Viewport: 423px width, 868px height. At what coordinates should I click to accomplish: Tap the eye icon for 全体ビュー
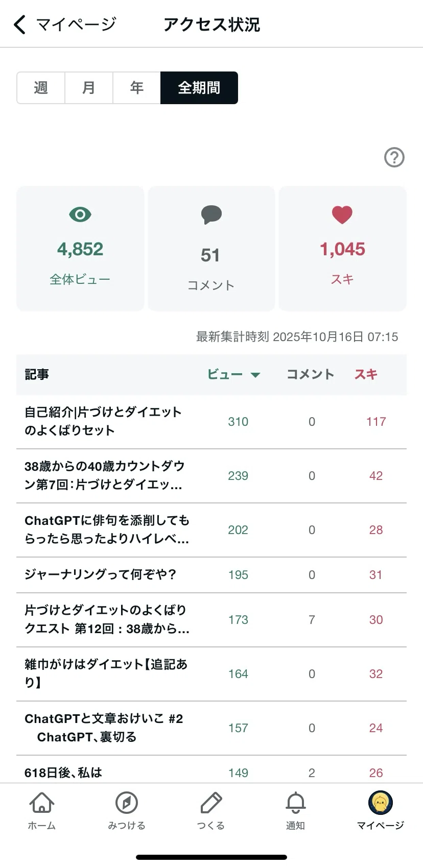click(x=80, y=214)
